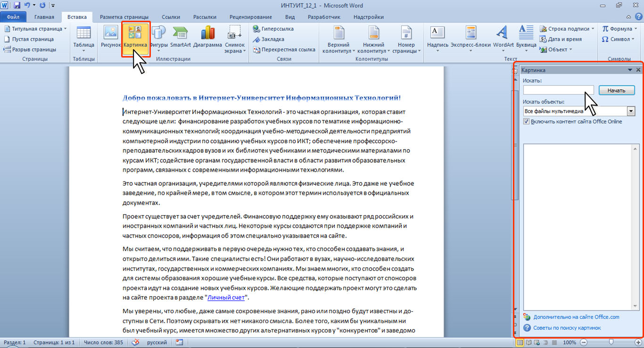
Task: Open the Экспресс-блоки quick parts menu
Action: click(x=471, y=39)
